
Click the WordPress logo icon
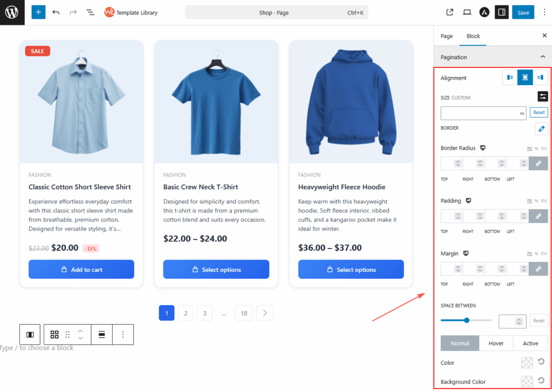12,12
